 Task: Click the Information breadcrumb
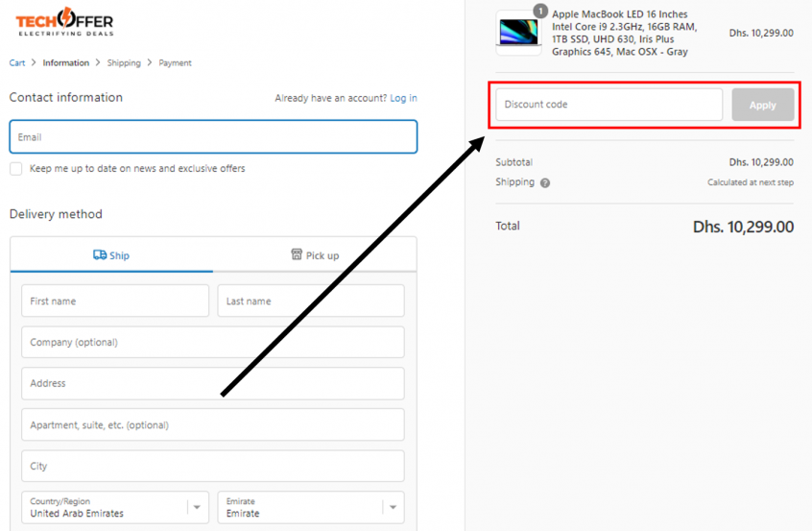coord(66,62)
